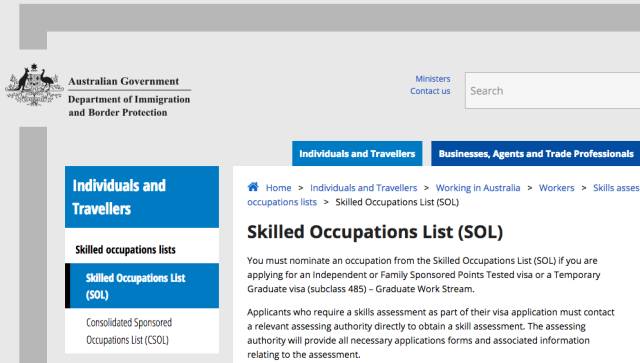Click the Home icon in breadcrumb
Screen dimensions: 640x363
[253, 187]
